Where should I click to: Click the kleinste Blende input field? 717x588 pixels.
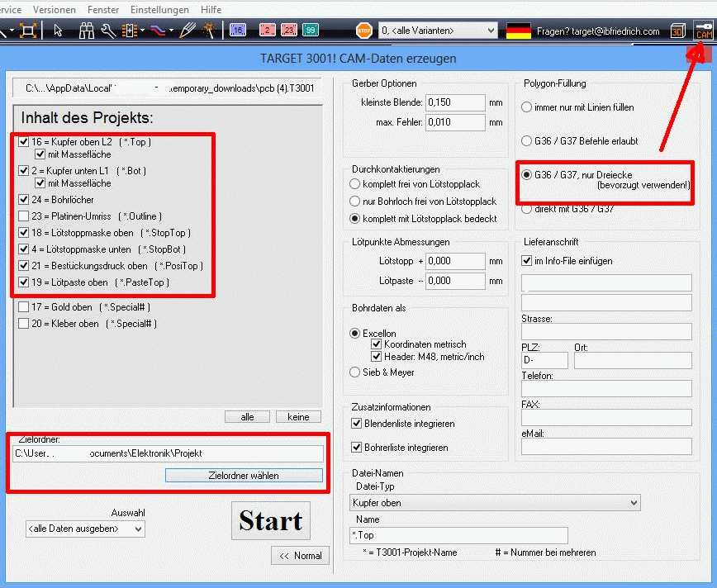[455, 102]
